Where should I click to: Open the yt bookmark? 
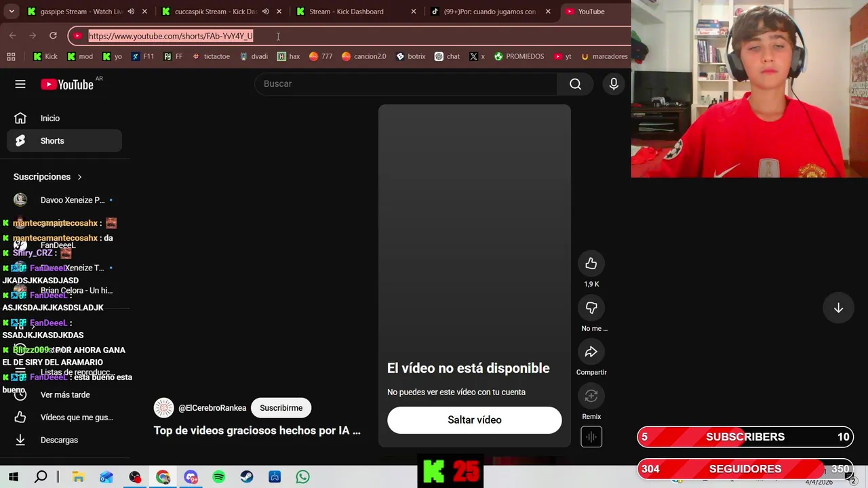563,56
